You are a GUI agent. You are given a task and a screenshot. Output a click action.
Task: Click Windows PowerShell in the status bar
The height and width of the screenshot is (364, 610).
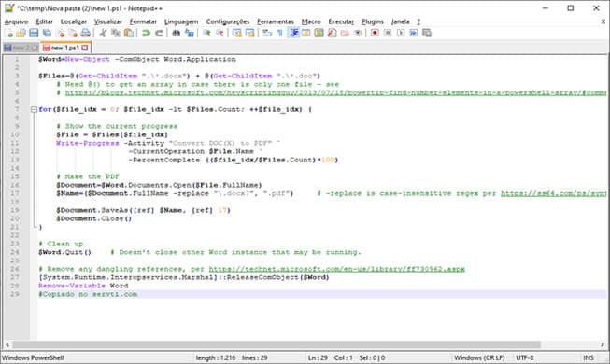pos(33,357)
